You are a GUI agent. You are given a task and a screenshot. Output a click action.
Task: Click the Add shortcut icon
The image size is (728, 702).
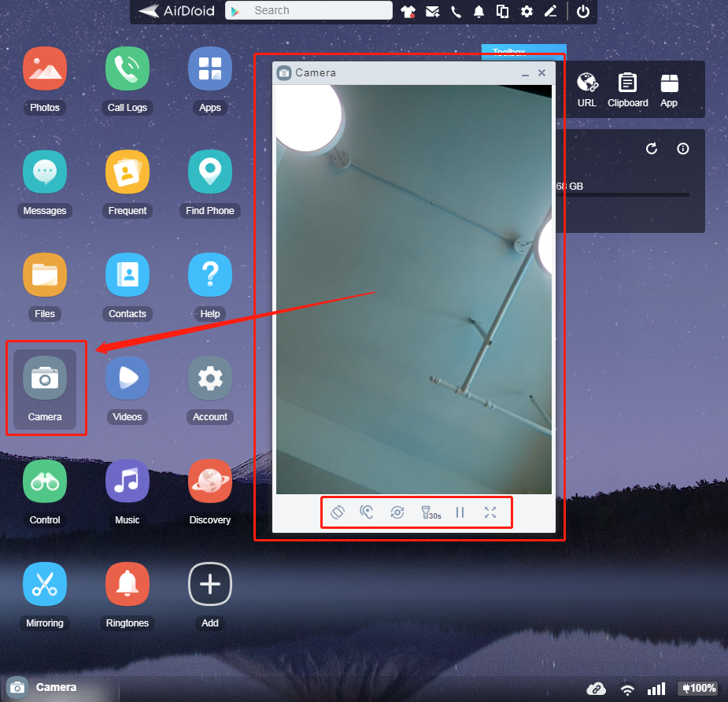pos(210,585)
